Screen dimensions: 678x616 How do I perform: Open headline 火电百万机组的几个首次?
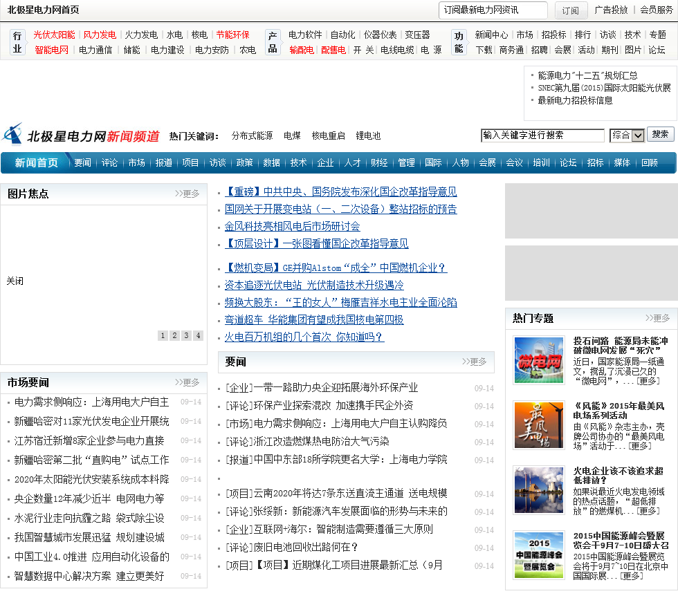point(304,337)
